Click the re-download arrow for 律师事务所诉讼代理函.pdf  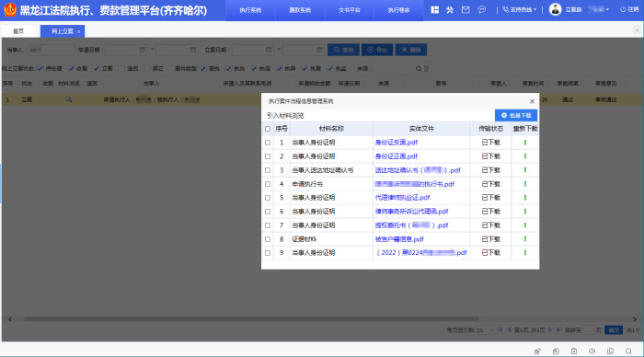(x=525, y=211)
